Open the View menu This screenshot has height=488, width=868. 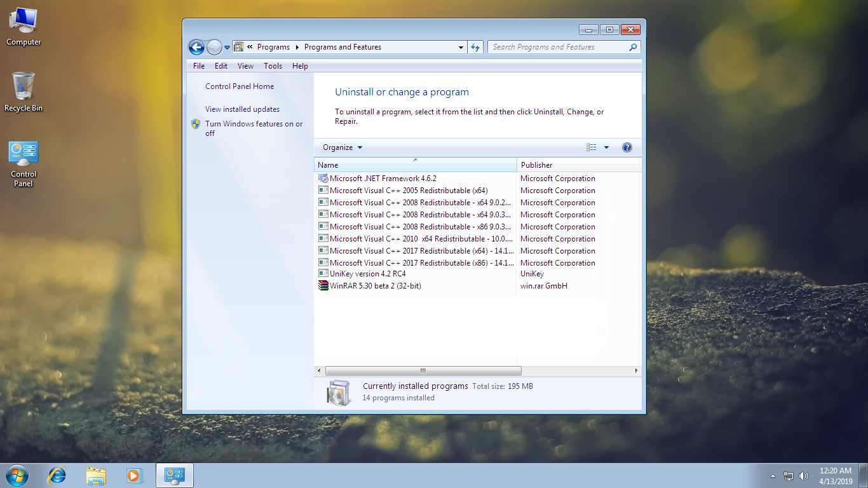pos(245,66)
